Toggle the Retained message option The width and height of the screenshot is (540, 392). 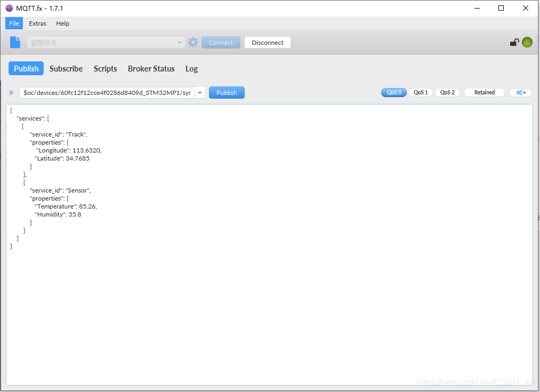[x=484, y=92]
